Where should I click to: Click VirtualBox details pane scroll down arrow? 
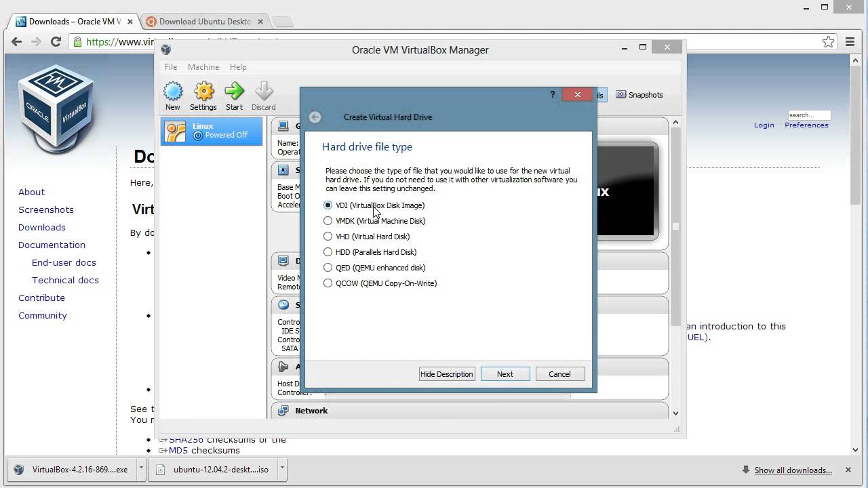point(675,413)
